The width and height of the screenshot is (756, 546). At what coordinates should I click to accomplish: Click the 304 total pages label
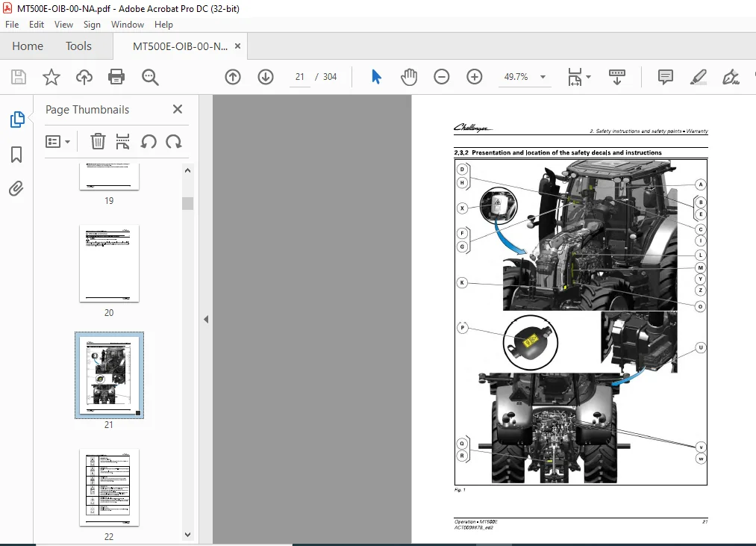click(x=330, y=77)
